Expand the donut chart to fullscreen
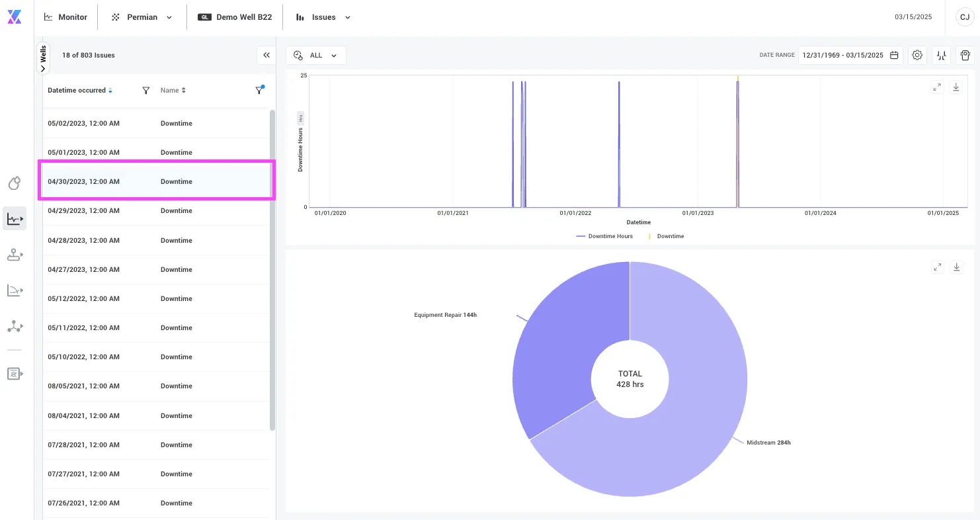980x520 pixels. [x=937, y=267]
